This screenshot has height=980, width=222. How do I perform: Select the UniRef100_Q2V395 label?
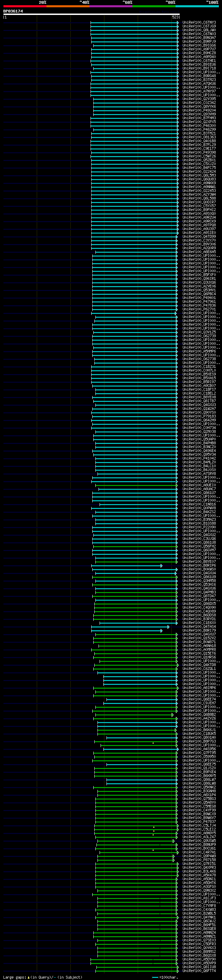click(x=199, y=99)
